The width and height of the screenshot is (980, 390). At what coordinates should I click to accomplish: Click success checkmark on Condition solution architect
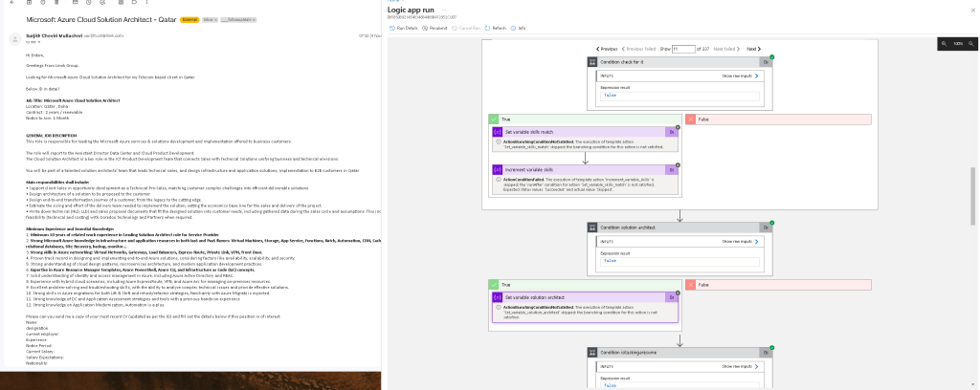click(x=772, y=222)
